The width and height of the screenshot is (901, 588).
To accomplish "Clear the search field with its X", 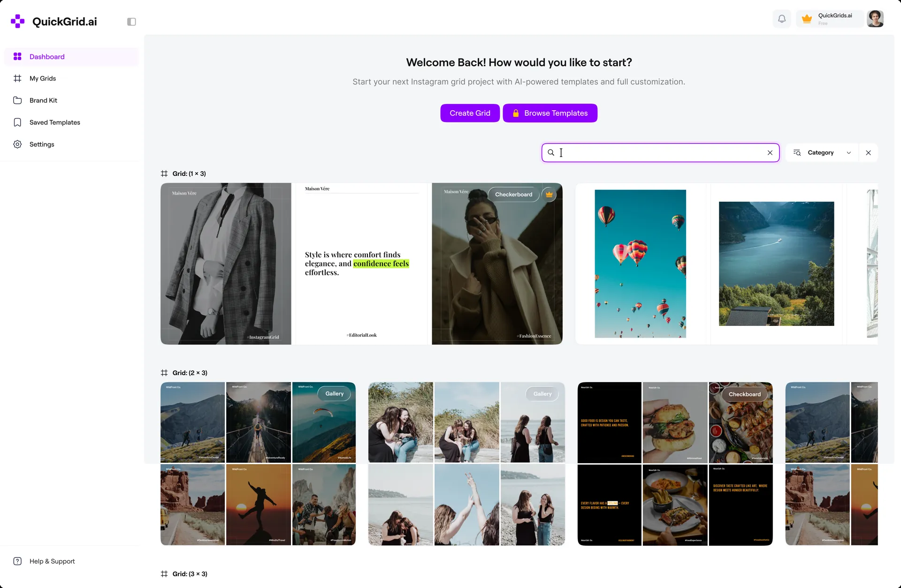I will [770, 153].
